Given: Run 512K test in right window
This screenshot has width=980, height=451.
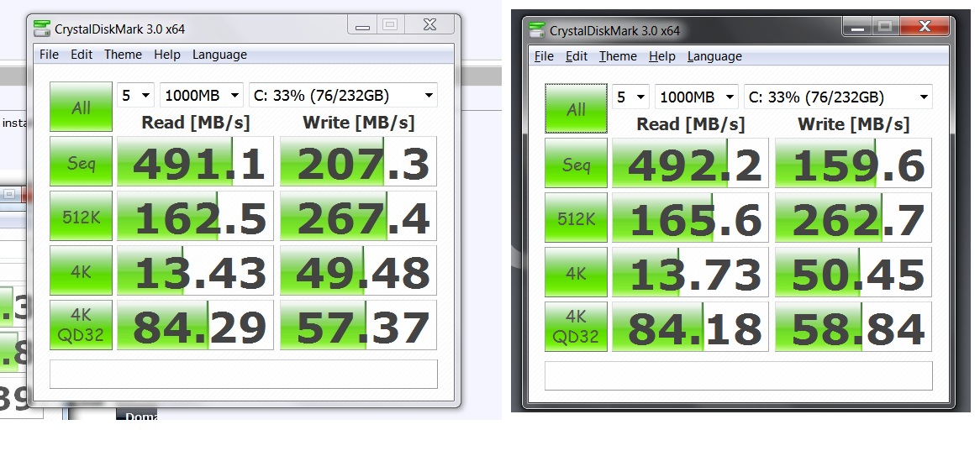Looking at the screenshot, I should coord(577,218).
